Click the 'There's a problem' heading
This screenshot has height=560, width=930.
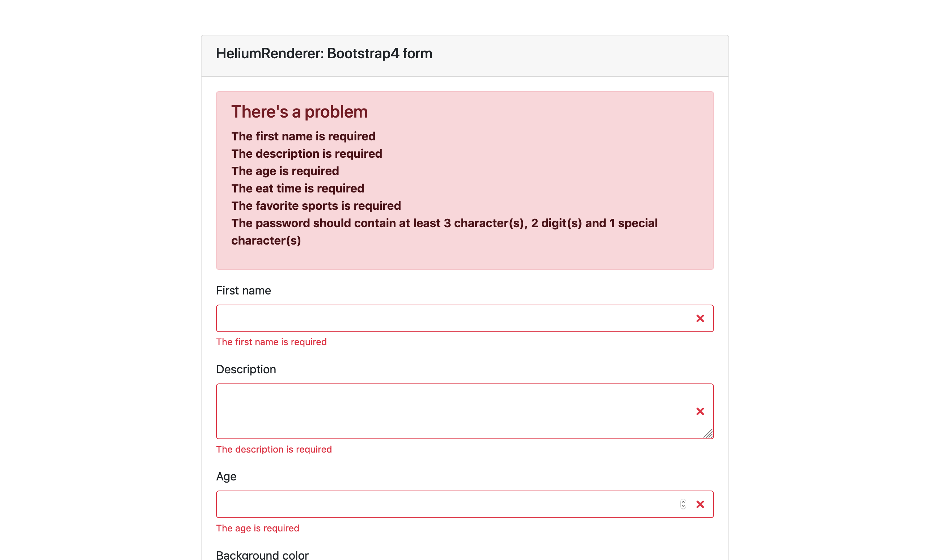299,111
